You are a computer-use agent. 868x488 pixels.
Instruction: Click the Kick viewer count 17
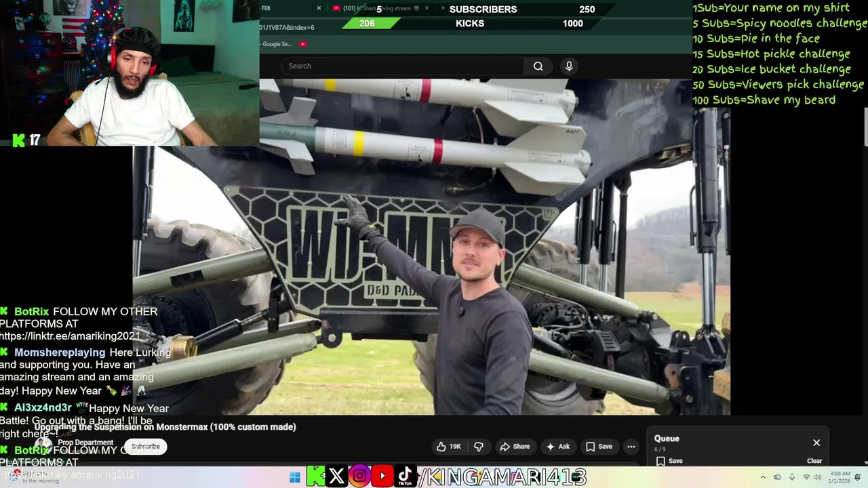click(x=35, y=140)
